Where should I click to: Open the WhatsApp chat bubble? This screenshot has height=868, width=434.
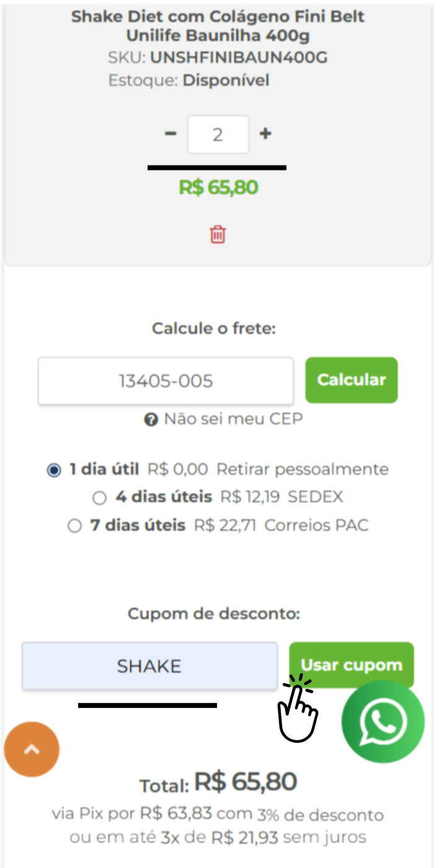click(383, 722)
